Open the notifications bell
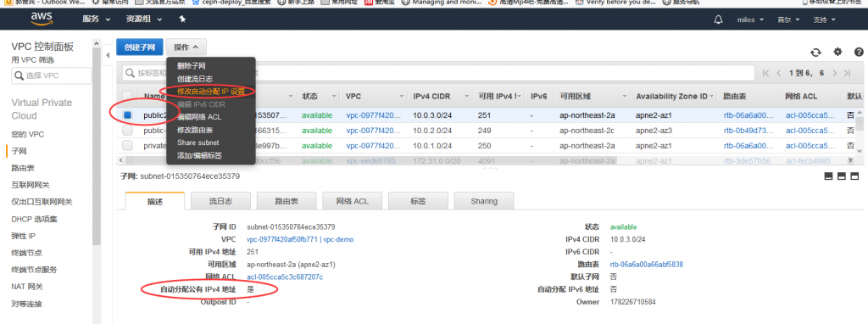The height and width of the screenshot is (324, 868). pyautogui.click(x=719, y=20)
